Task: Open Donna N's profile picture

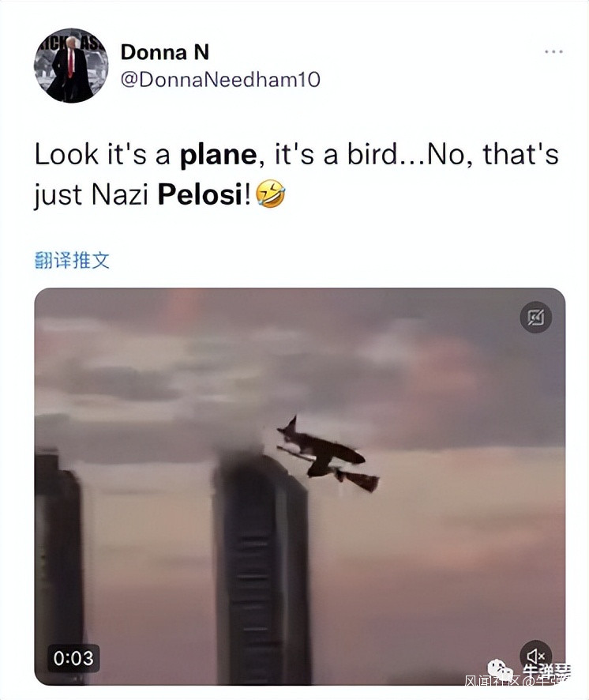Action: point(71,66)
